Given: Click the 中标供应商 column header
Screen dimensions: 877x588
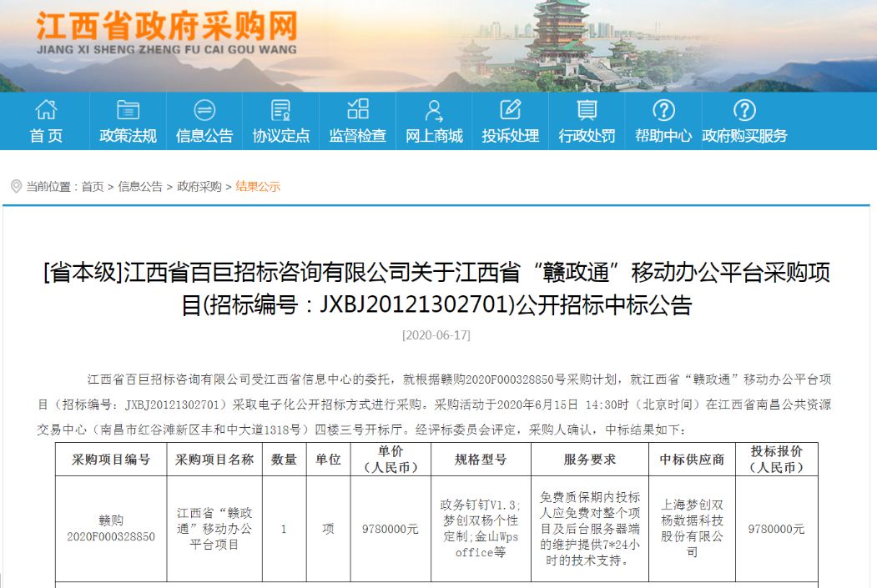Looking at the screenshot, I should click(692, 460).
